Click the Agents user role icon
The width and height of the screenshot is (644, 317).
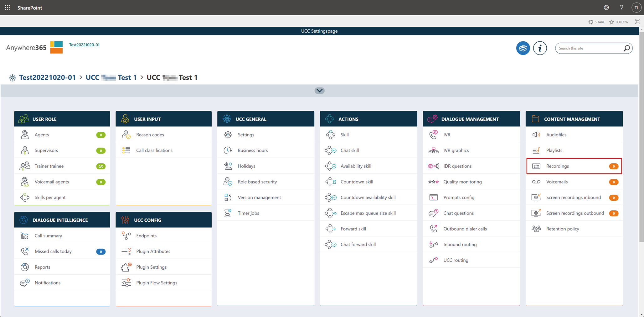[25, 135]
